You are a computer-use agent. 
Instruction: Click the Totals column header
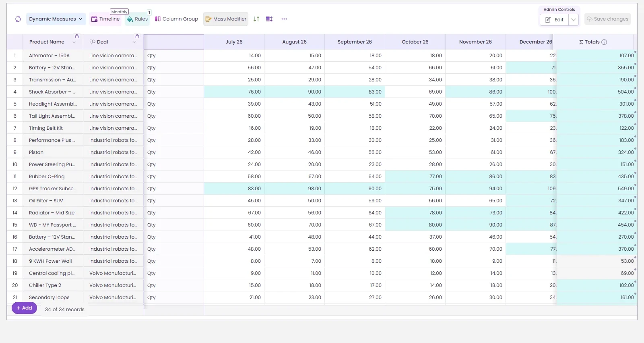coord(593,42)
